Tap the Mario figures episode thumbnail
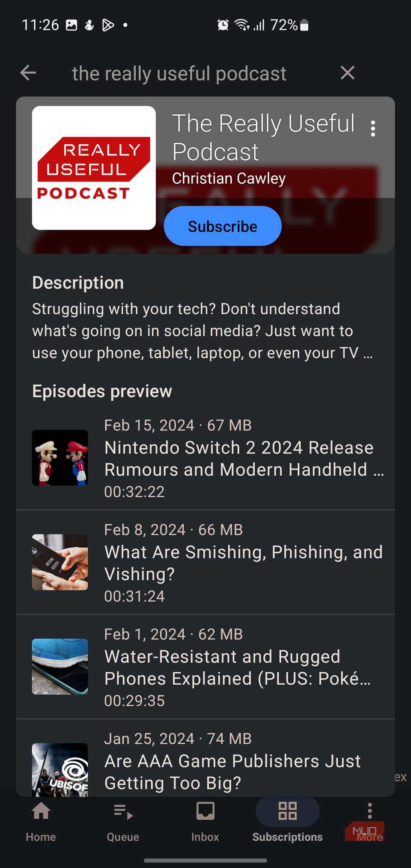Screen dimensions: 411x868 [x=60, y=458]
